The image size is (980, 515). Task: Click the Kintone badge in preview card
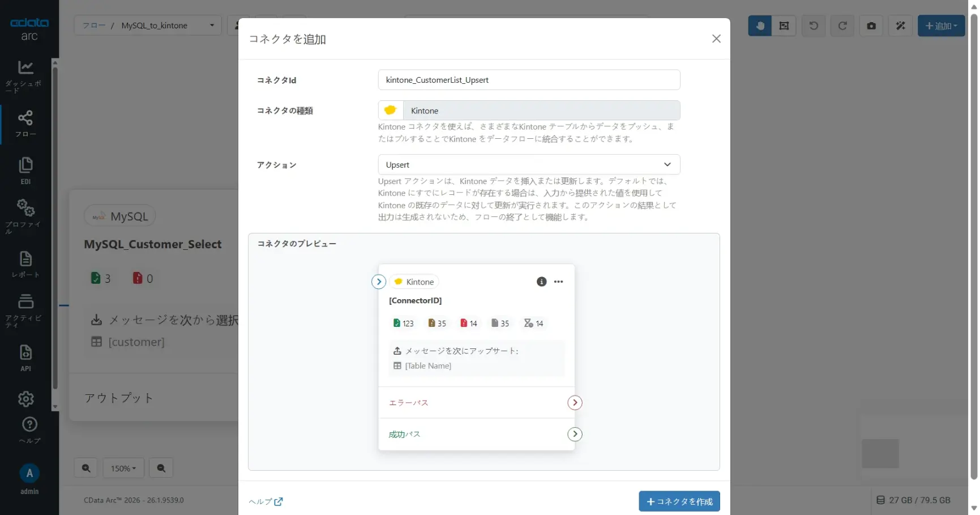click(414, 282)
